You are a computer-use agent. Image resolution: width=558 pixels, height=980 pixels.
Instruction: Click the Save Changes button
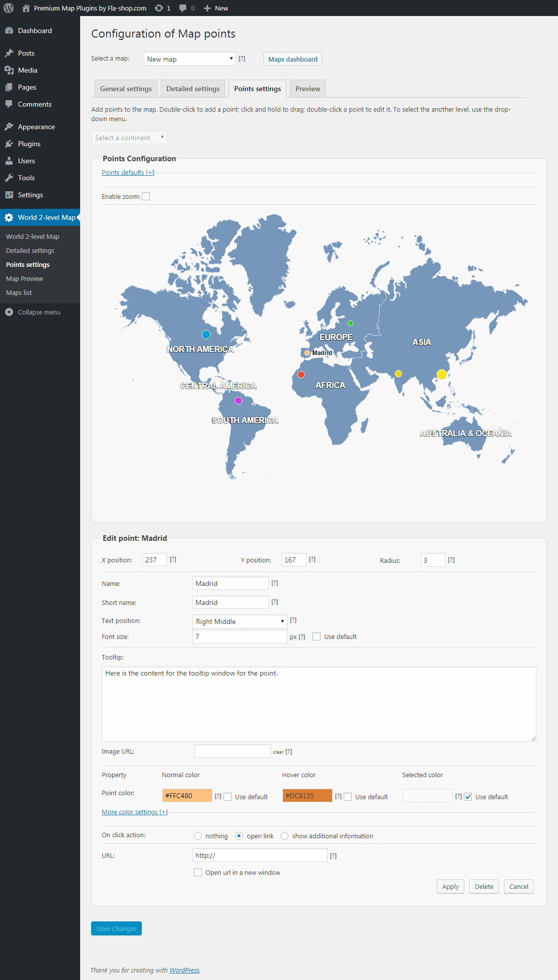pyautogui.click(x=116, y=928)
